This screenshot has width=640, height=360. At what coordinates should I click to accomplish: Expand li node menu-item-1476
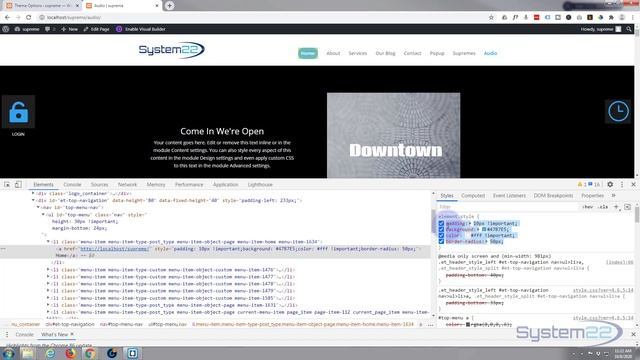tap(48, 270)
